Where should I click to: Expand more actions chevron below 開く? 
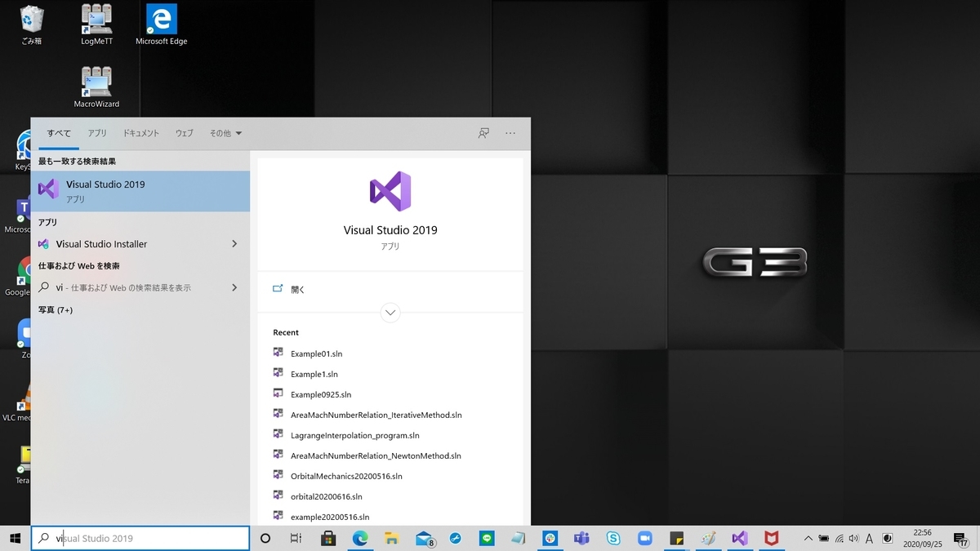pyautogui.click(x=390, y=312)
